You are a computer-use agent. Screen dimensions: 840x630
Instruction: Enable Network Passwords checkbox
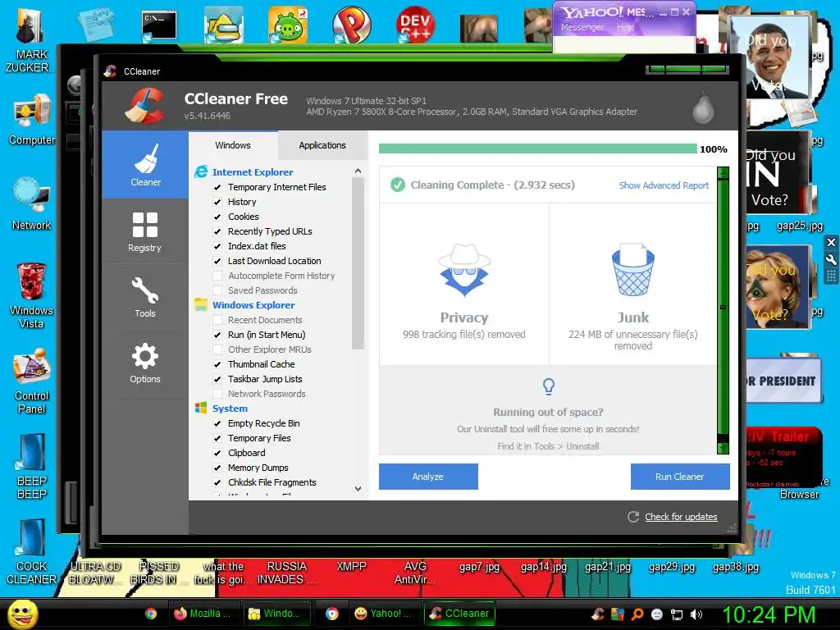217,394
